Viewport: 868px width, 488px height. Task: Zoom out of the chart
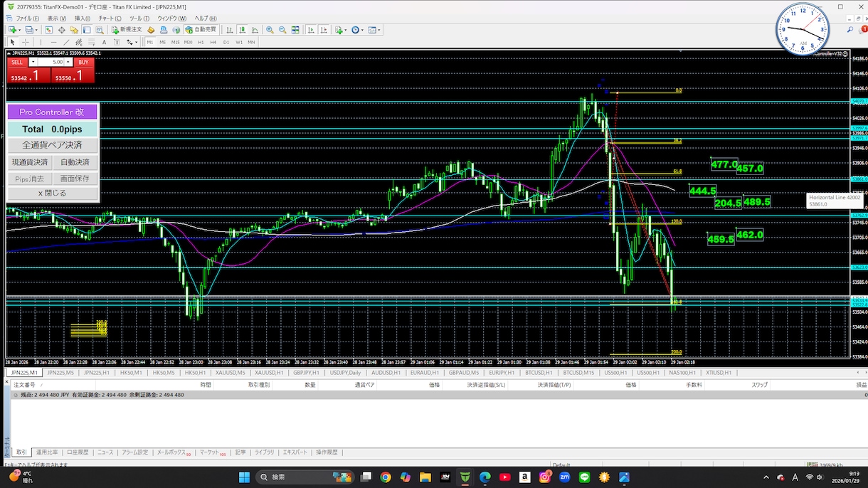point(282,30)
